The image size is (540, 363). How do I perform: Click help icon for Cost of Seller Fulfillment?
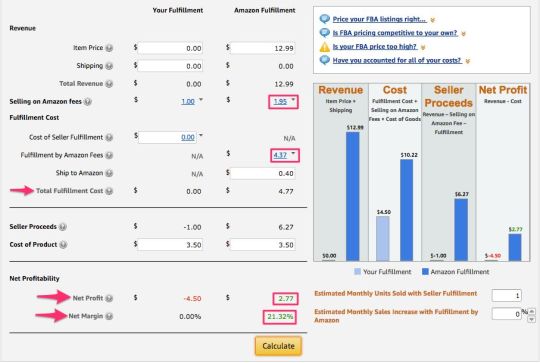(x=109, y=137)
